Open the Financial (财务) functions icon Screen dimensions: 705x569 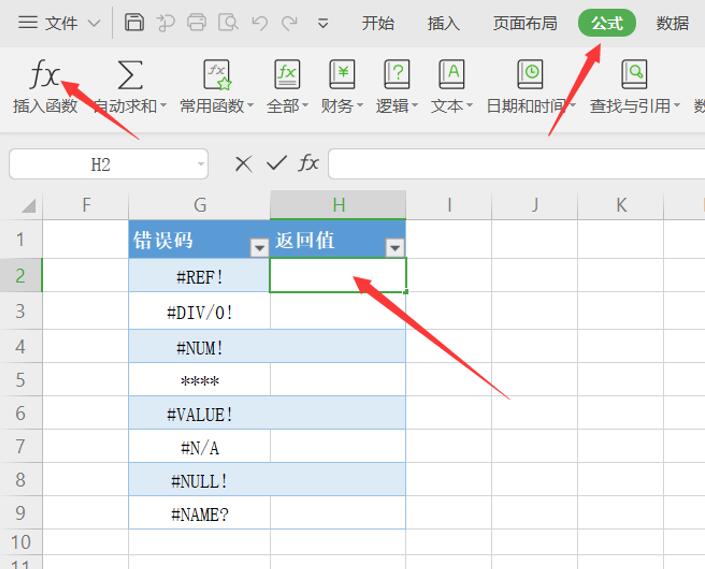tap(342, 75)
